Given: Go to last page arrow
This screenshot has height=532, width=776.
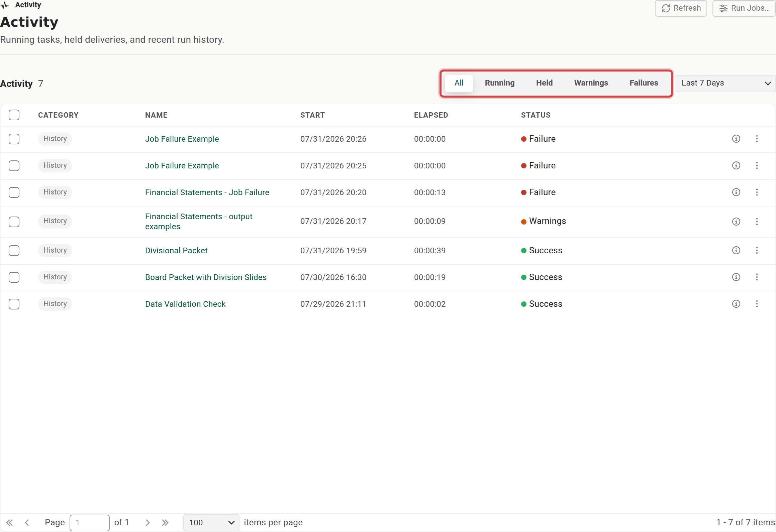Looking at the screenshot, I should (x=165, y=523).
